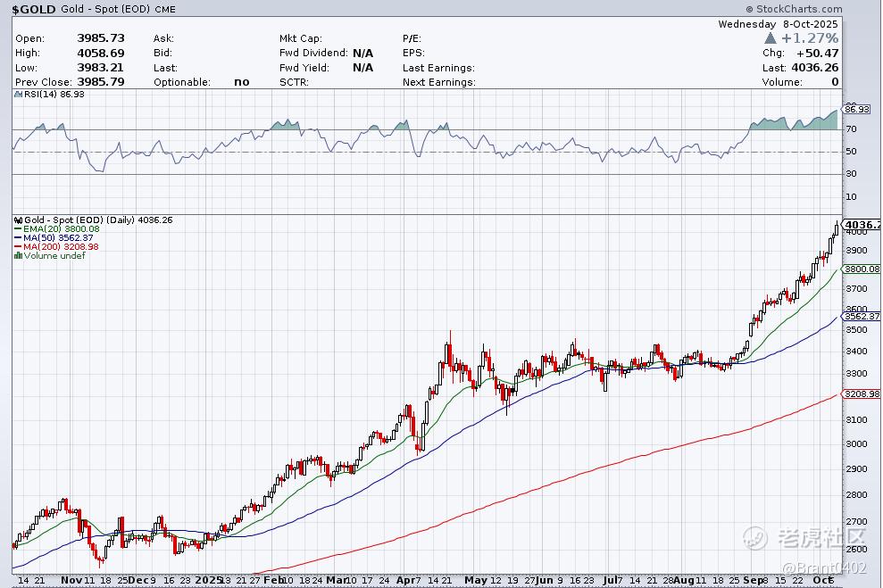Image resolution: width=883 pixels, height=588 pixels.
Task: Click the candlestick icon before Gold legend
Action: pyautogui.click(x=18, y=220)
